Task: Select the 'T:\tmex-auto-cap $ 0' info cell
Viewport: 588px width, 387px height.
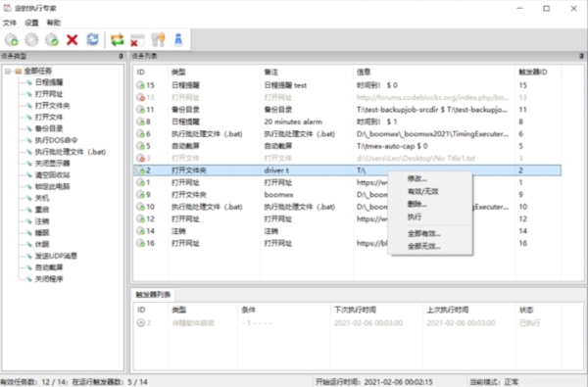Action: click(392, 146)
